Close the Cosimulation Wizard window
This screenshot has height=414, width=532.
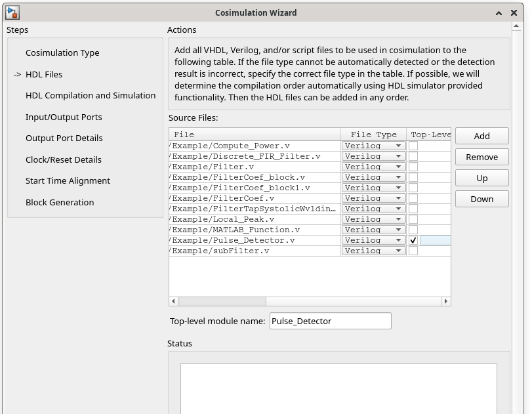(x=514, y=12)
